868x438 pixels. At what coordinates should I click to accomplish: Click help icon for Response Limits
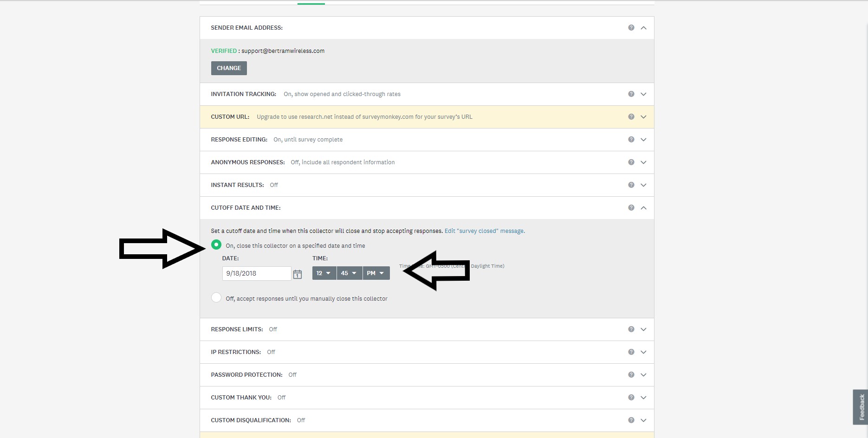(631, 329)
